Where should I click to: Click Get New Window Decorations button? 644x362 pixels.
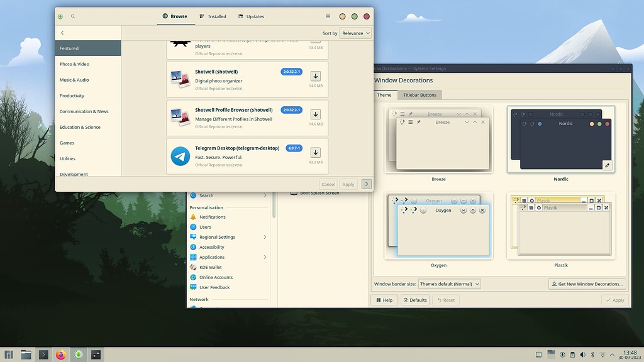coord(586,283)
